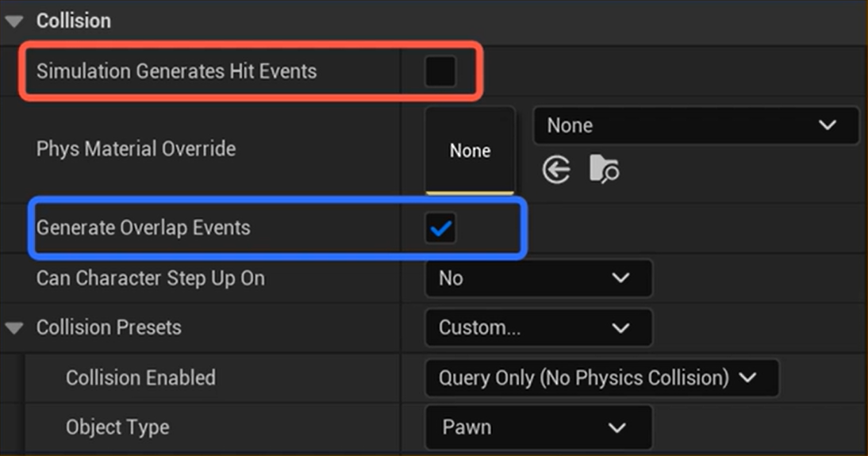Select the Generate Overlap Events label
This screenshot has height=456, width=868.
[x=143, y=228]
